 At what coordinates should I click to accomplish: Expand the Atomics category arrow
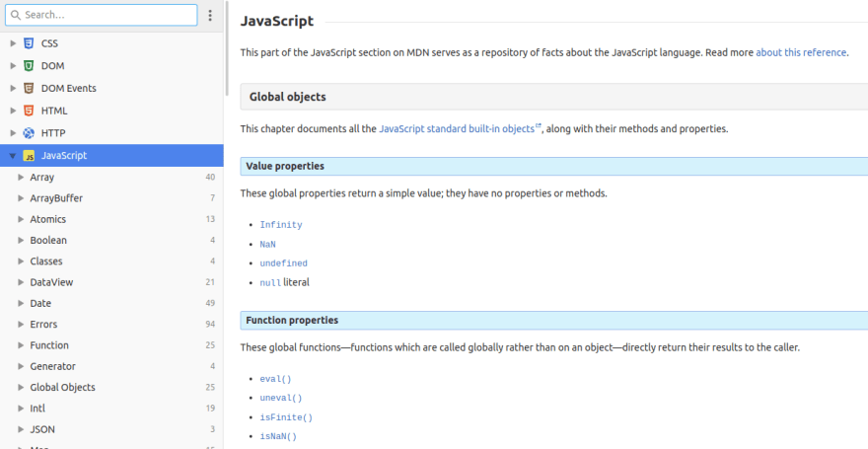click(21, 219)
